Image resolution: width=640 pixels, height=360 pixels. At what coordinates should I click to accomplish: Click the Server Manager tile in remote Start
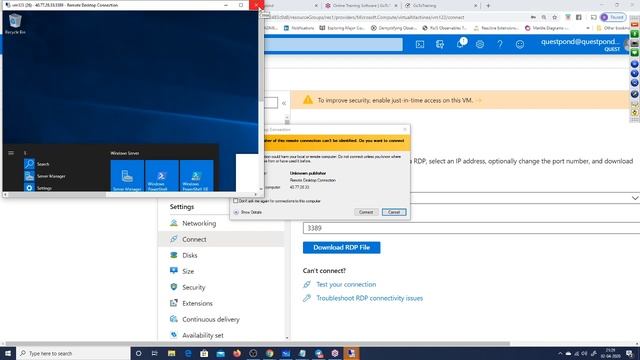pyautogui.click(x=127, y=176)
